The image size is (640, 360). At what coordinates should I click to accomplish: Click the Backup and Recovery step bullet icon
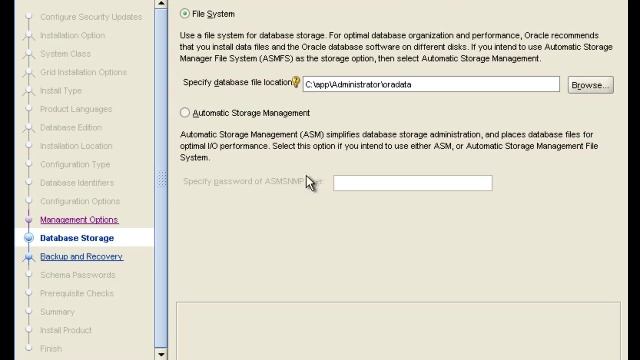click(x=29, y=257)
